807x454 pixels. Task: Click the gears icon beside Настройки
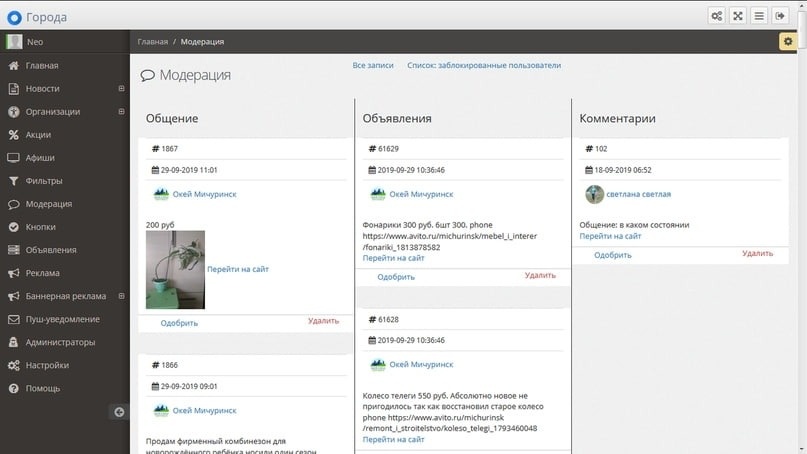coord(13,365)
